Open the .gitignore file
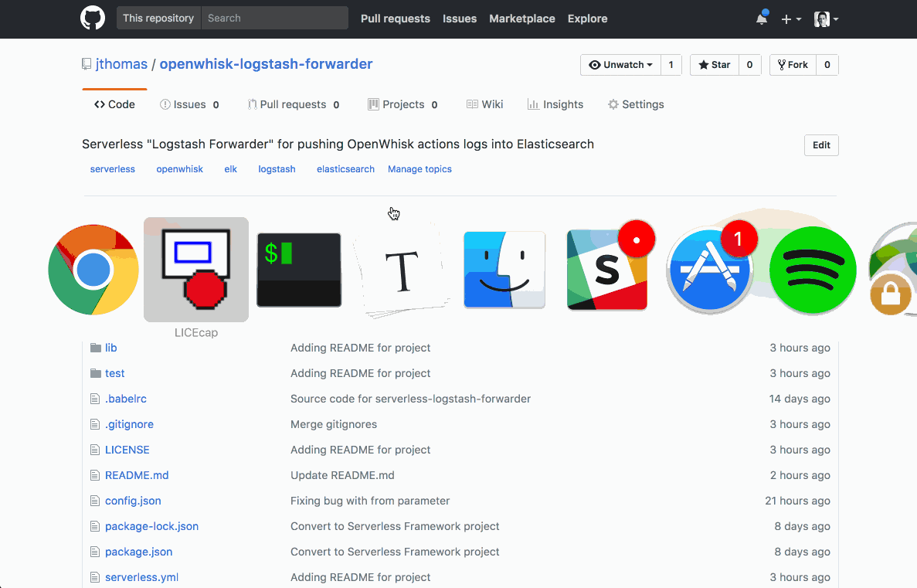Viewport: 917px width, 588px height. [129, 424]
